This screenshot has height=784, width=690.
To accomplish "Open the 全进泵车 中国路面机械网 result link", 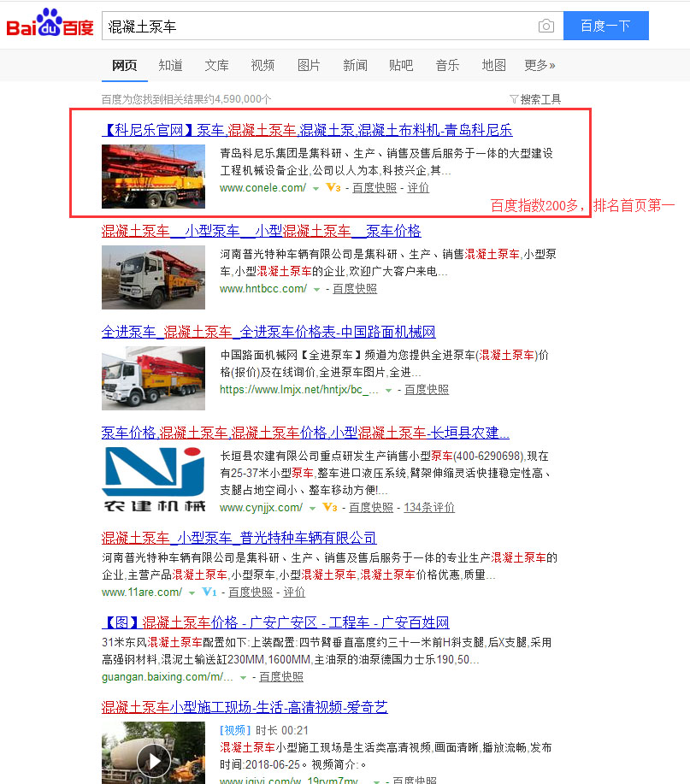I will (268, 332).
